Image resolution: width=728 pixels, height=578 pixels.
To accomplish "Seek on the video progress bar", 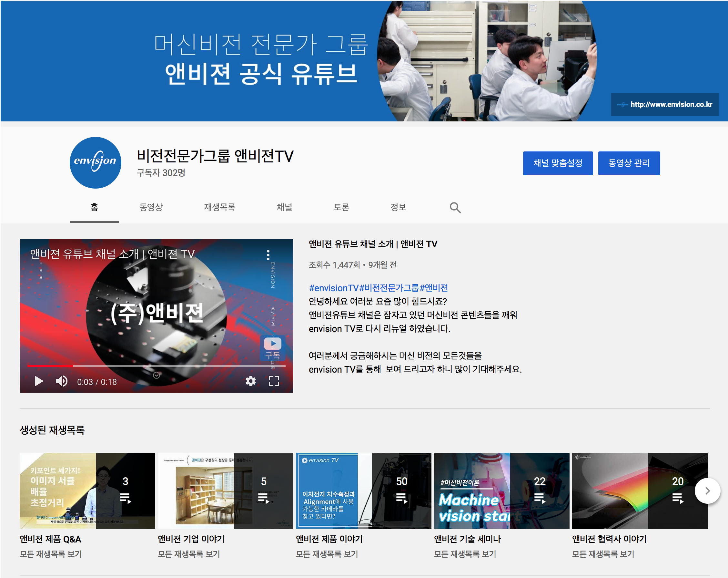I will pos(156,366).
